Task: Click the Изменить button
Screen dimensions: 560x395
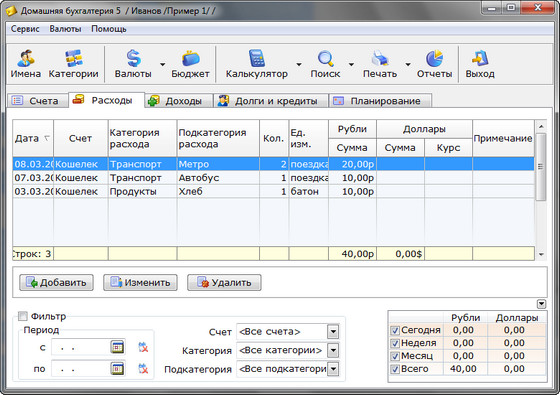Action: [140, 282]
